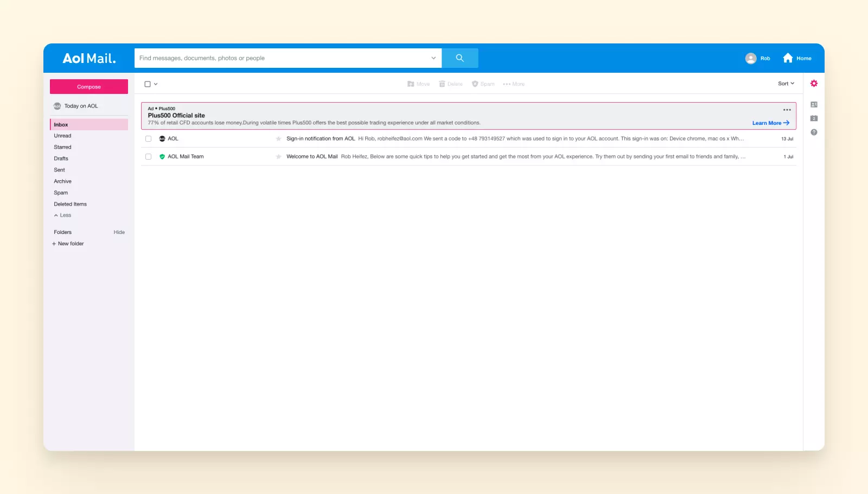Viewport: 868px width, 494px height.
Task: Open the Unread view
Action: tap(62, 136)
